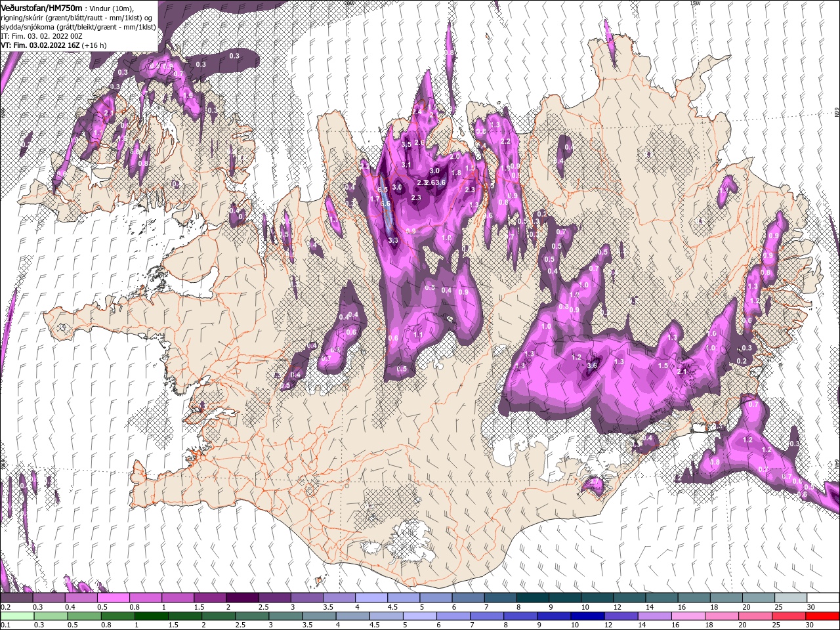Screen dimensions: 840x630
Task: Click the '6.5' precipitation value on the map
Action: click(x=383, y=189)
